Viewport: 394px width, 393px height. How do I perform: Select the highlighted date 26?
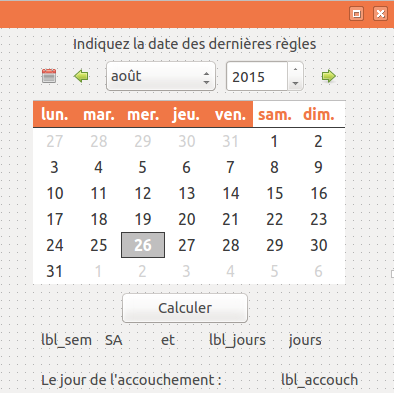click(143, 245)
